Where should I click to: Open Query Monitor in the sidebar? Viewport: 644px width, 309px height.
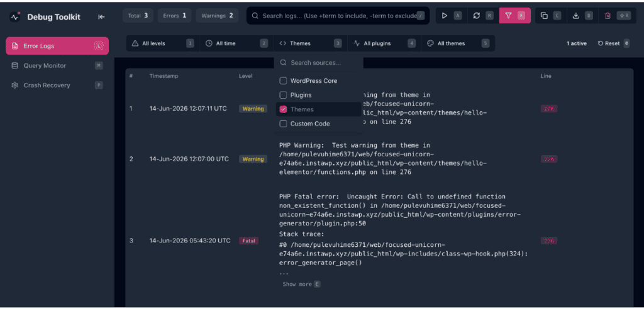(57, 66)
